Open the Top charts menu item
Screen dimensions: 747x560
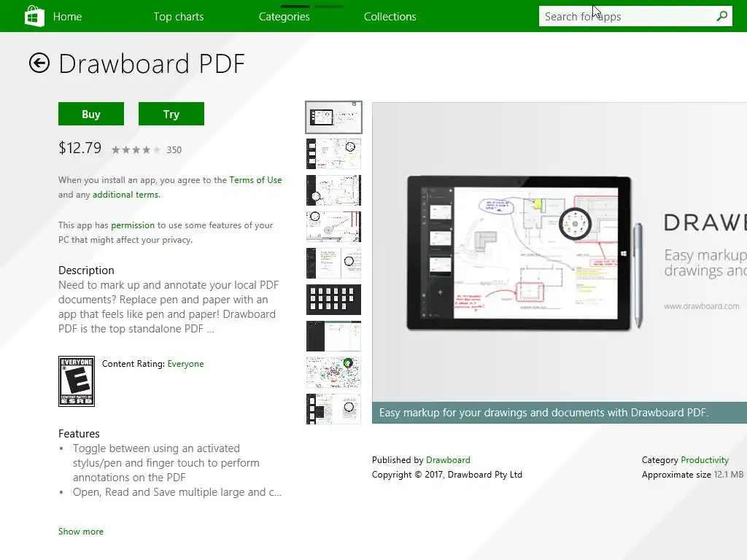pyautogui.click(x=179, y=17)
